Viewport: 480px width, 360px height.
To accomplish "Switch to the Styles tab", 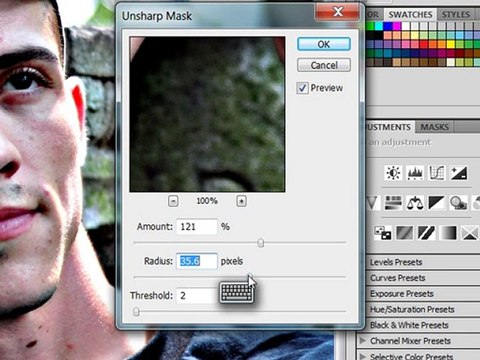I will click(455, 15).
